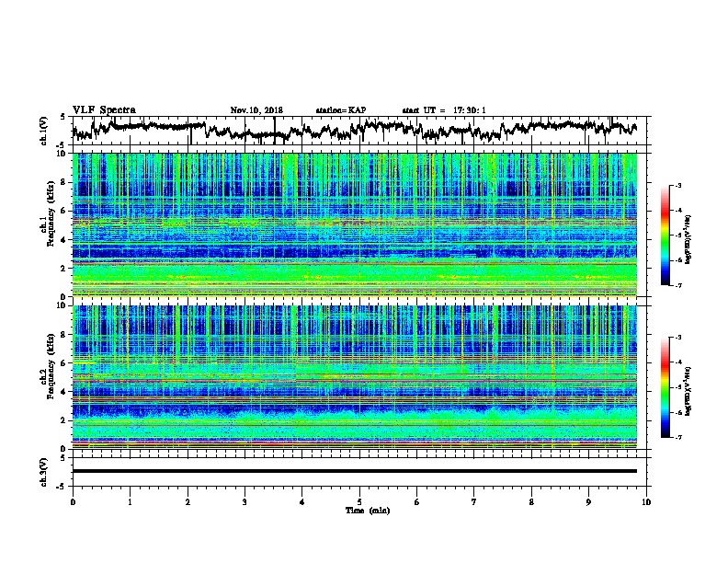
Task: Click time axis tick label 3
Action: coord(245,502)
